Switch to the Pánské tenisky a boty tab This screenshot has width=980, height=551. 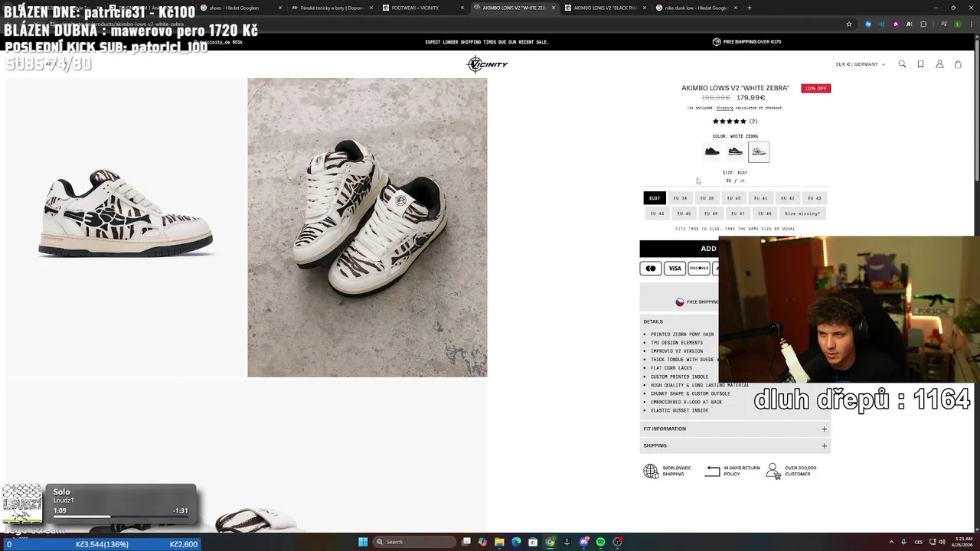[332, 8]
